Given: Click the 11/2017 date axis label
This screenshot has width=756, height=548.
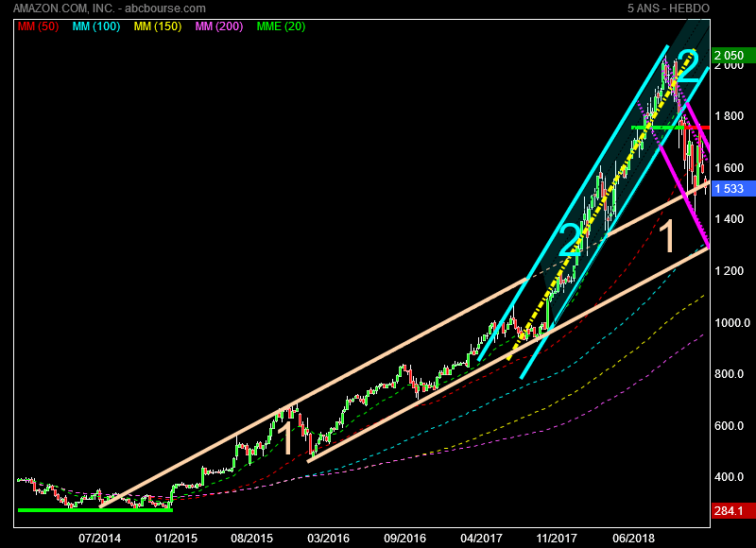Looking at the screenshot, I should (x=557, y=539).
